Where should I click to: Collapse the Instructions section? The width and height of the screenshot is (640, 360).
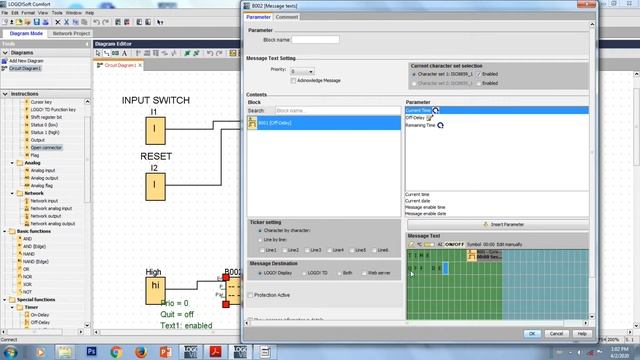tap(5, 94)
